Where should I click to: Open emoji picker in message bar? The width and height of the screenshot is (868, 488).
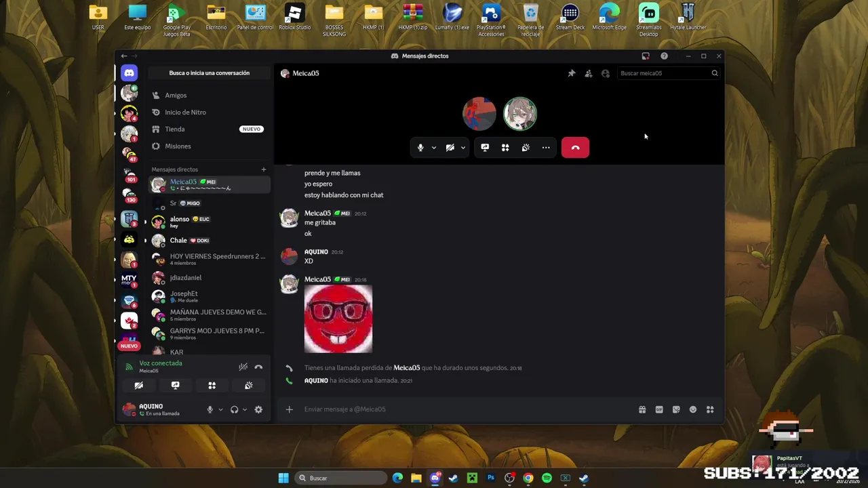pos(693,409)
